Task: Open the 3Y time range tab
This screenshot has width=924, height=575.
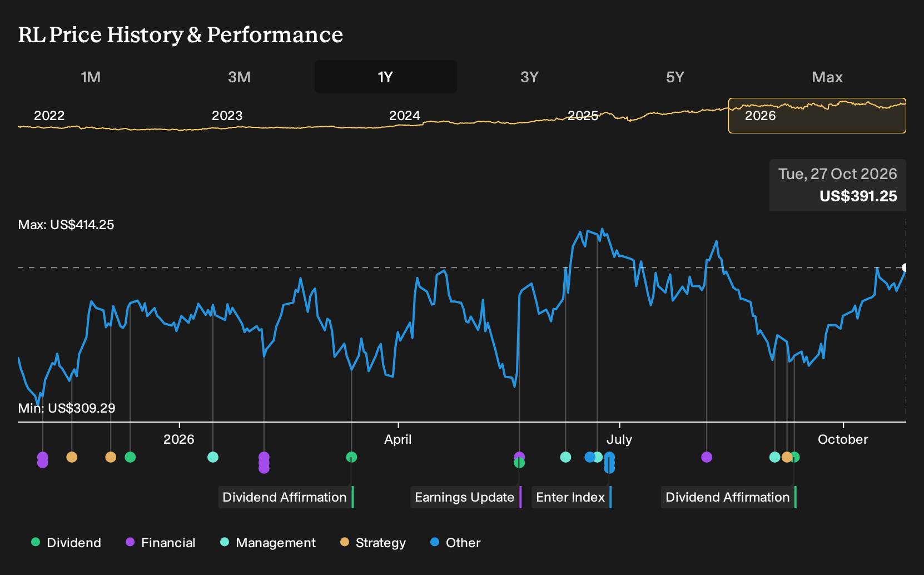Action: pyautogui.click(x=529, y=77)
